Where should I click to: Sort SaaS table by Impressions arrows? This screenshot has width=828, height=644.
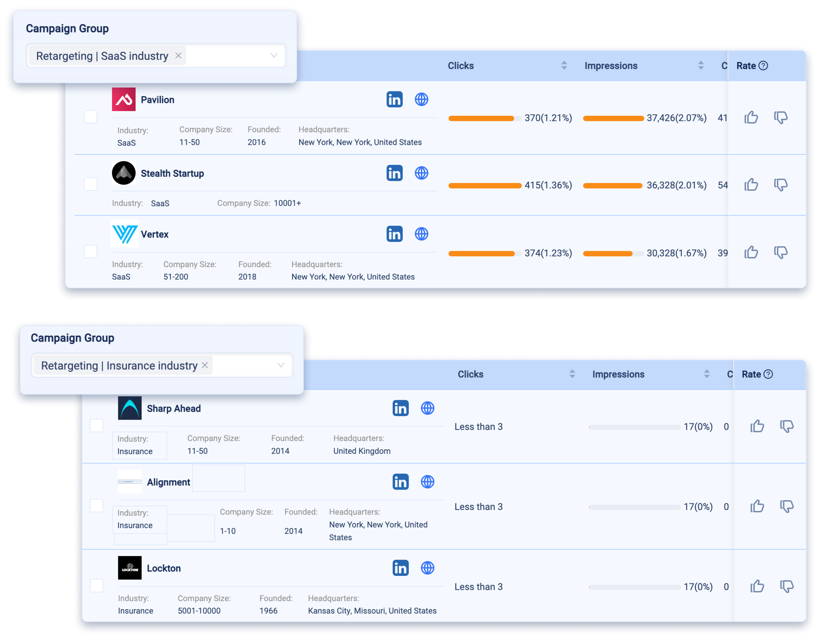click(701, 66)
